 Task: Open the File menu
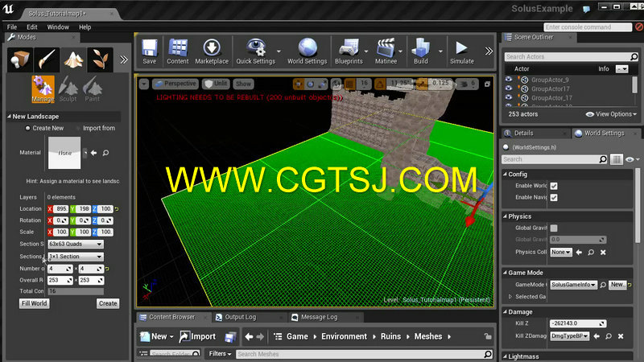(x=12, y=27)
